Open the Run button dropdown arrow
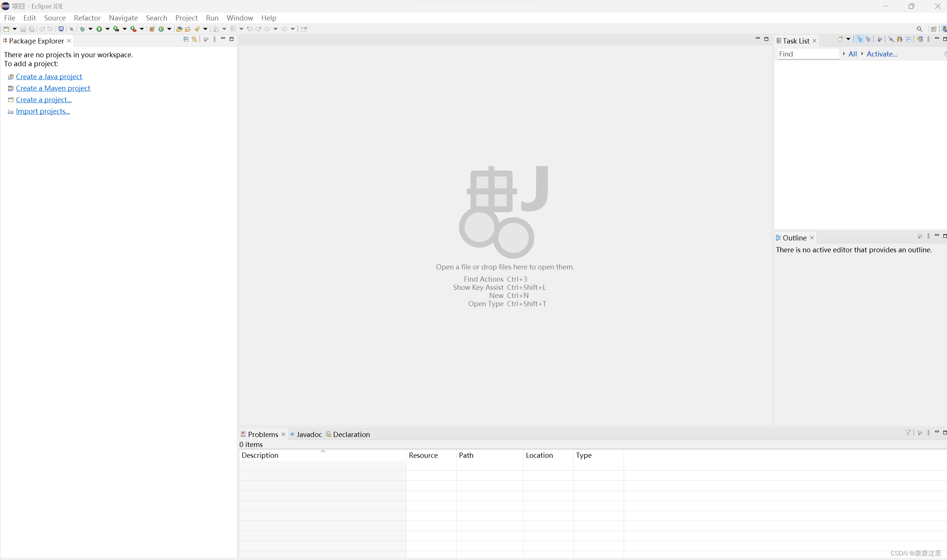Viewport: 947px width, 560px height. click(107, 29)
